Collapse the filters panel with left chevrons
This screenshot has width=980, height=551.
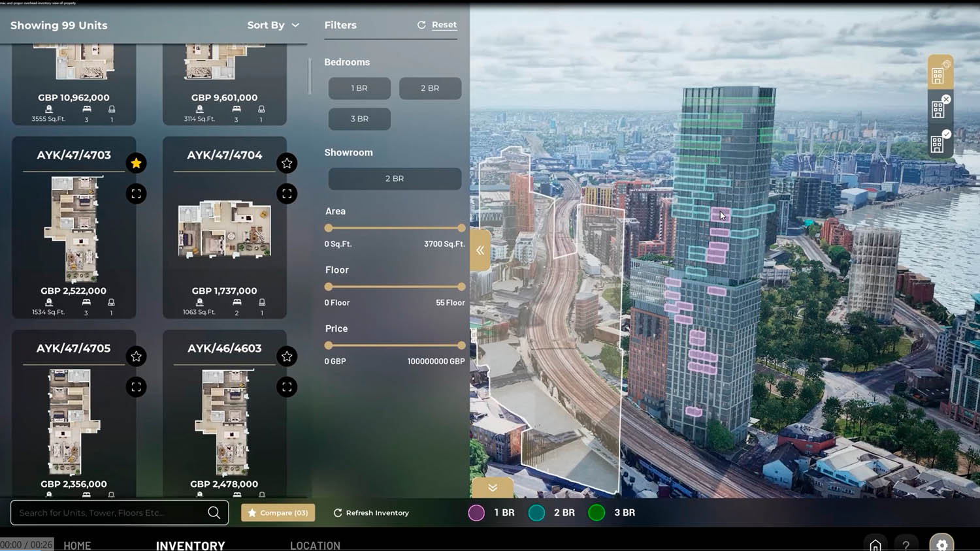coord(480,250)
